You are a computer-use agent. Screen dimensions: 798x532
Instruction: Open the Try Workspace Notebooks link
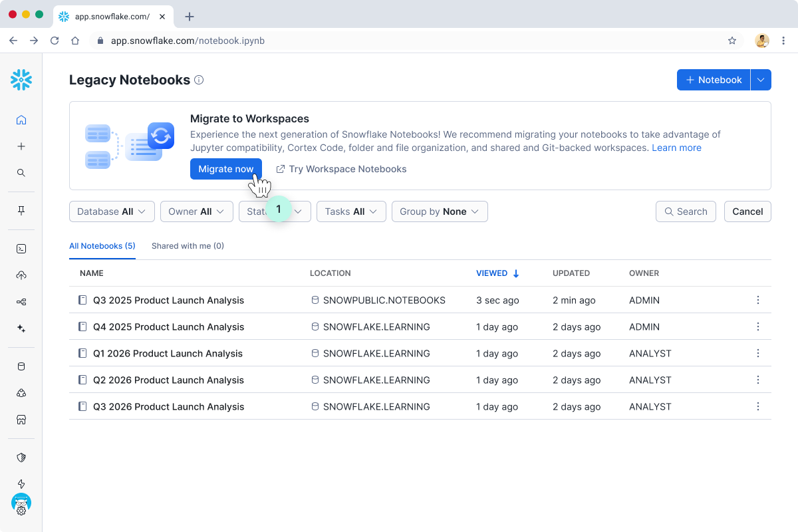coord(341,169)
